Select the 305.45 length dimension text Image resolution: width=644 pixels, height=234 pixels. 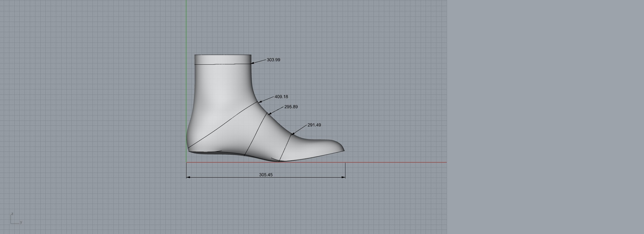coord(266,175)
